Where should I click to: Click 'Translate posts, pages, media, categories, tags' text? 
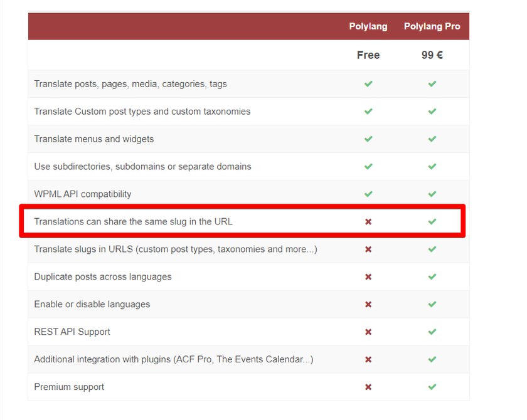pos(130,84)
